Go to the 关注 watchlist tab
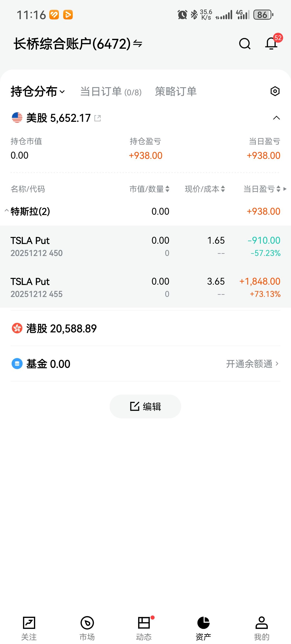Viewport: 291px width, 644px height. pos(29,628)
